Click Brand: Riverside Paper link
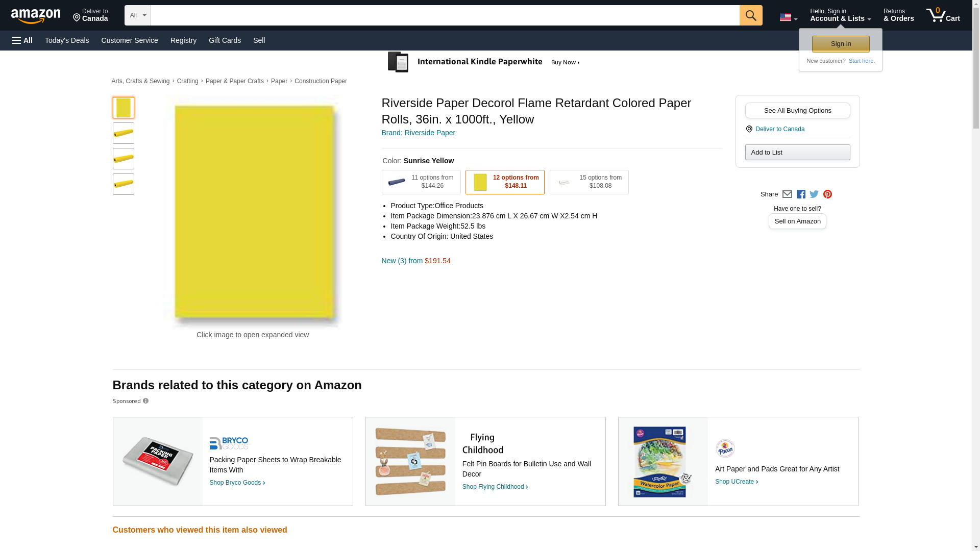This screenshot has height=551, width=980. (x=418, y=133)
